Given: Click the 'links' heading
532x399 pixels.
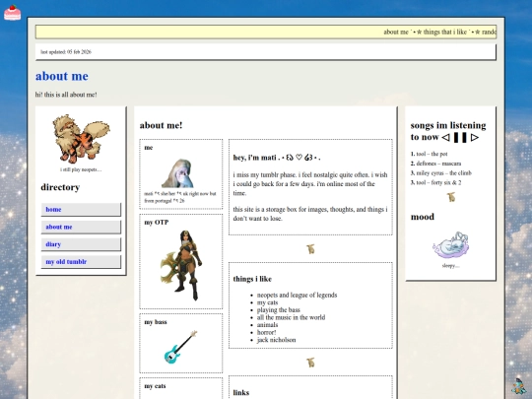Looking at the screenshot, I should coord(241,392).
